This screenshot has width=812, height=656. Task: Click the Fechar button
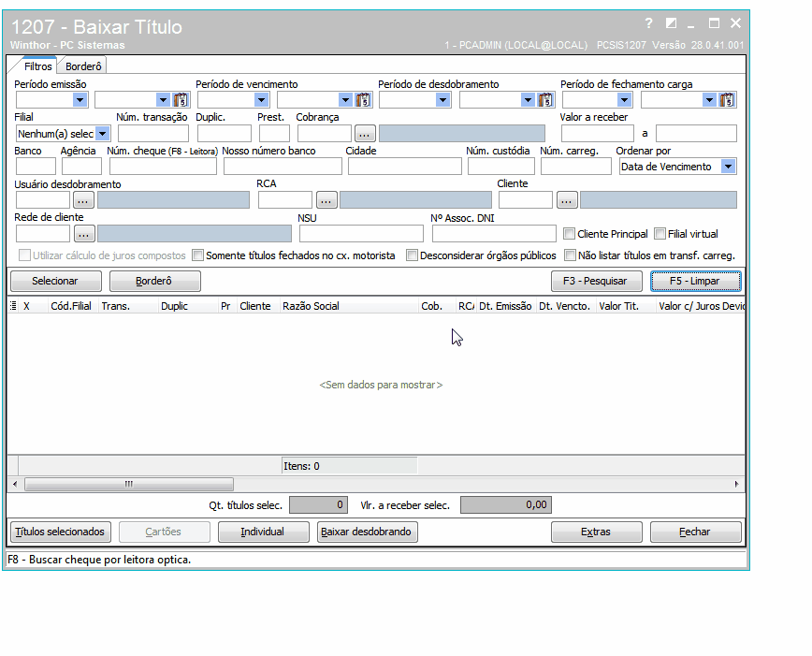[695, 532]
